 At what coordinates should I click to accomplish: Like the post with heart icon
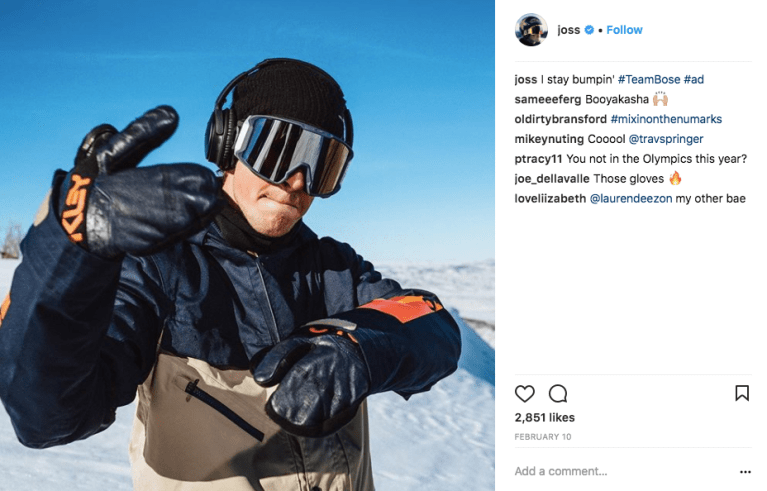coord(524,393)
